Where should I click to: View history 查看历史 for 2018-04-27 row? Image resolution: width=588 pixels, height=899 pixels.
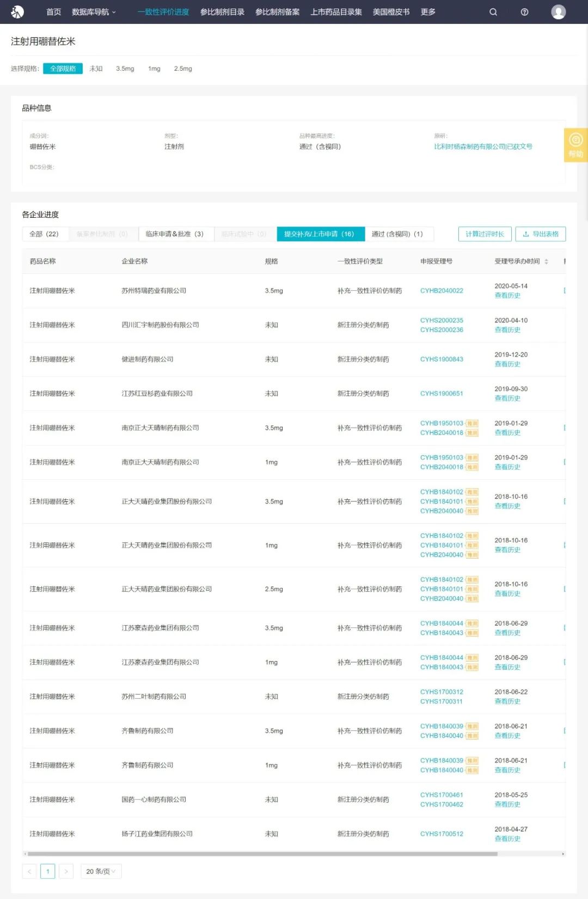(507, 839)
